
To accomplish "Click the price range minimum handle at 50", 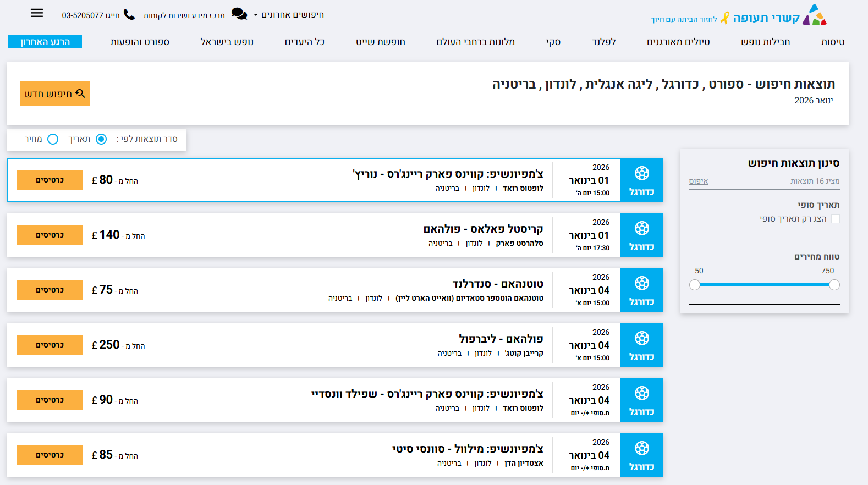I will click(695, 285).
